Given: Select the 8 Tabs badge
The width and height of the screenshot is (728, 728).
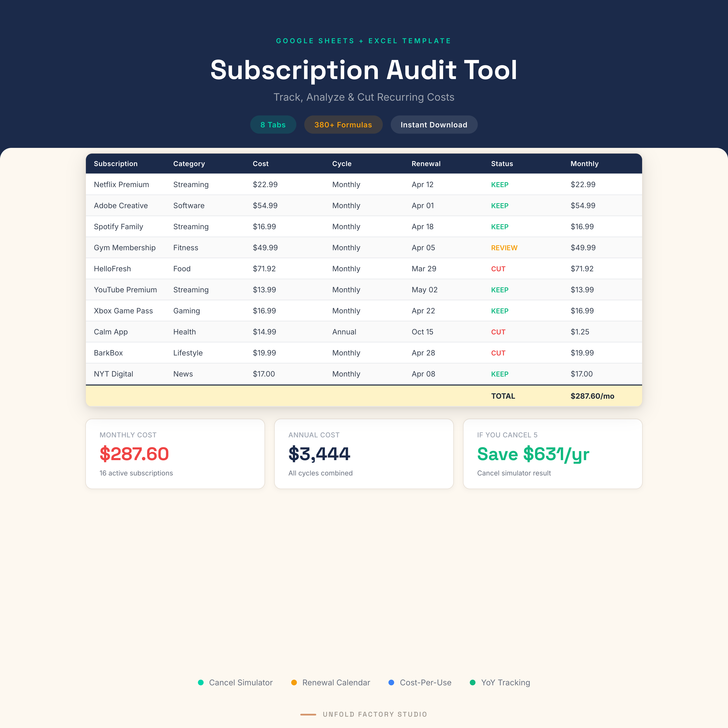Looking at the screenshot, I should tap(273, 124).
